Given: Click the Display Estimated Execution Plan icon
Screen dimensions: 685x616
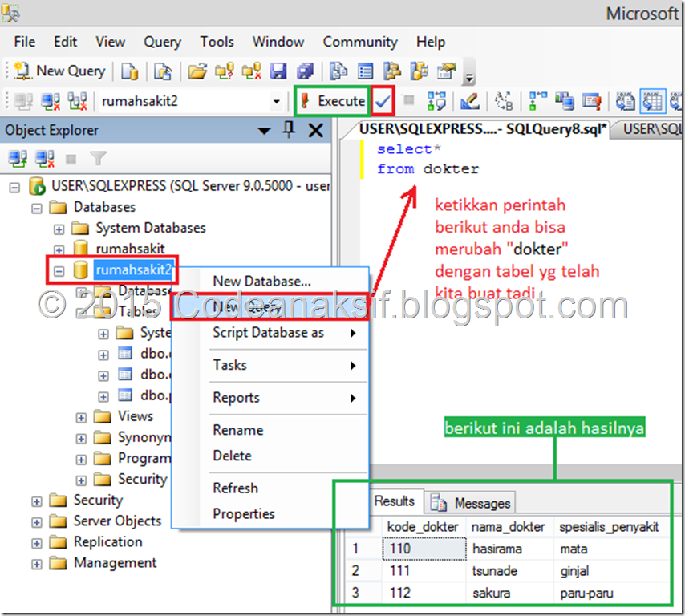Looking at the screenshot, I should (x=436, y=101).
